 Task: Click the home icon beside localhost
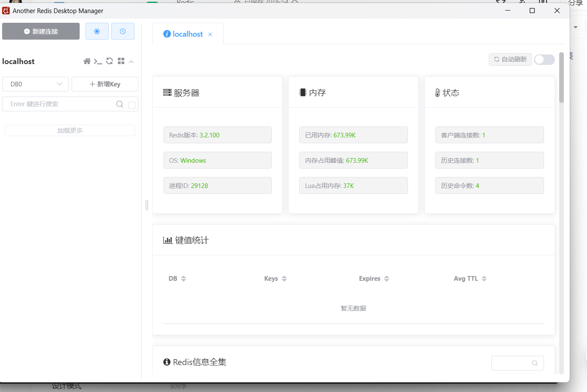(x=87, y=61)
